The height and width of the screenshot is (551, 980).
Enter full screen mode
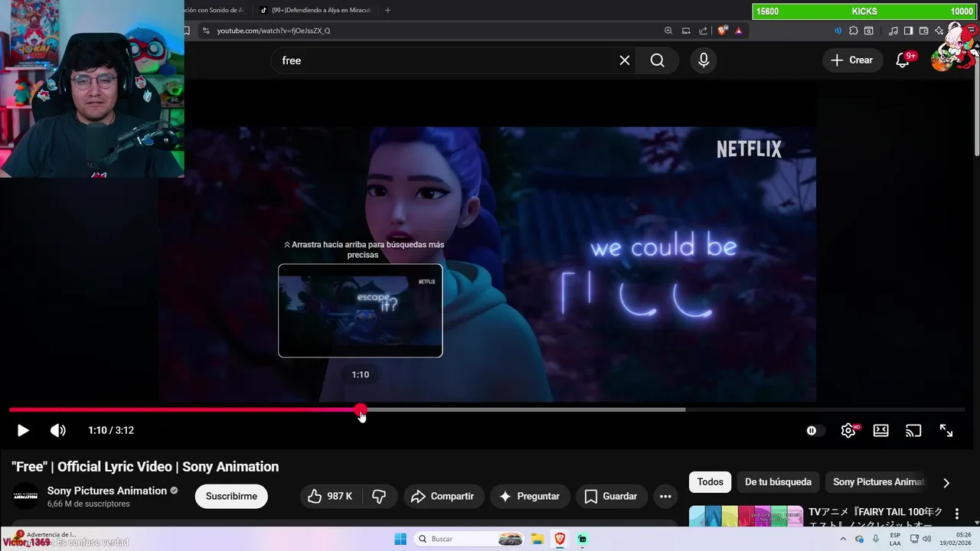(946, 431)
